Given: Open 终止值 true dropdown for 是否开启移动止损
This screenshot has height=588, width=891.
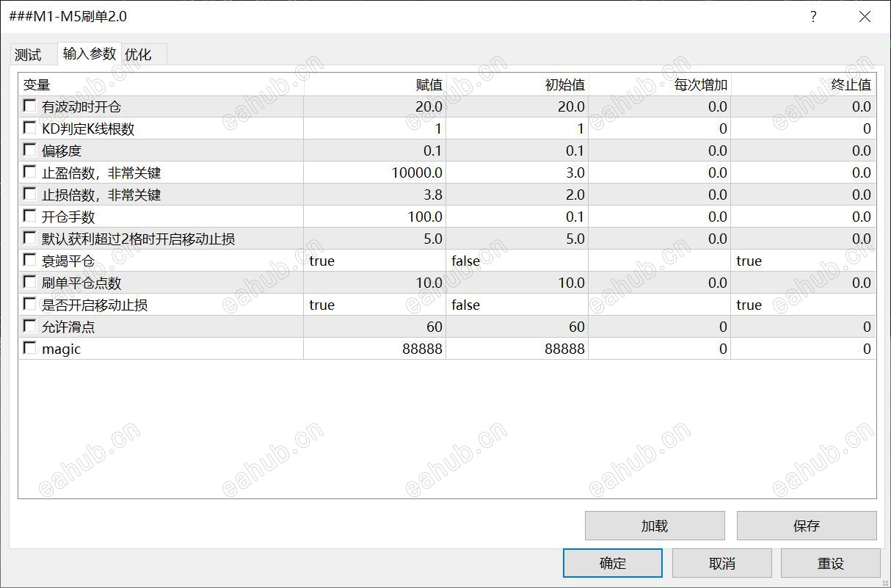Looking at the screenshot, I should click(x=803, y=305).
